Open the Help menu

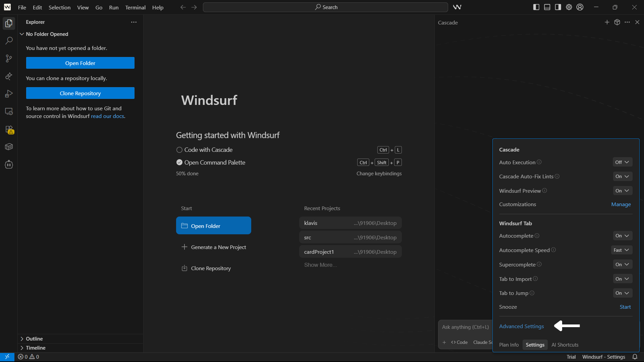pos(158,7)
